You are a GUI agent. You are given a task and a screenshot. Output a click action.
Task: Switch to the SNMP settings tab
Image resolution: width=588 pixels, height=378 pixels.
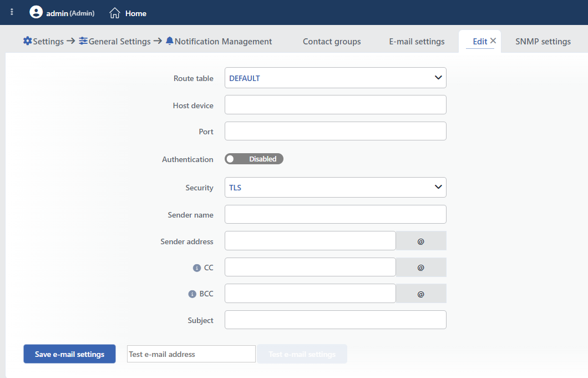click(543, 41)
